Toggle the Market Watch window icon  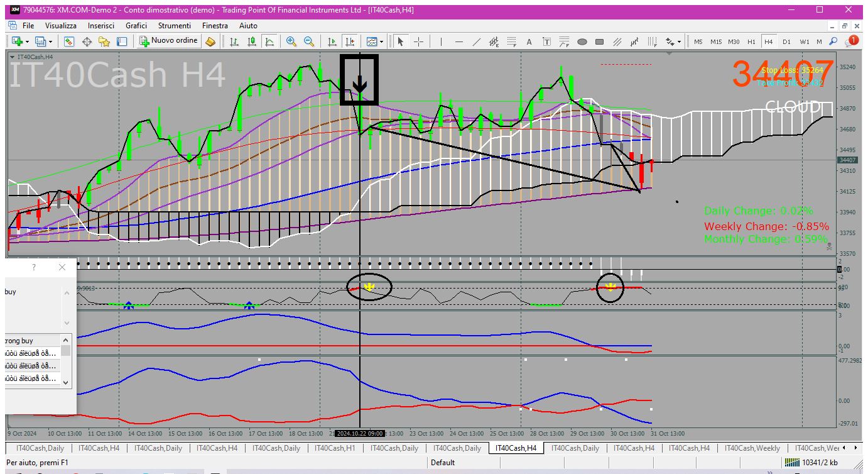coord(69,41)
